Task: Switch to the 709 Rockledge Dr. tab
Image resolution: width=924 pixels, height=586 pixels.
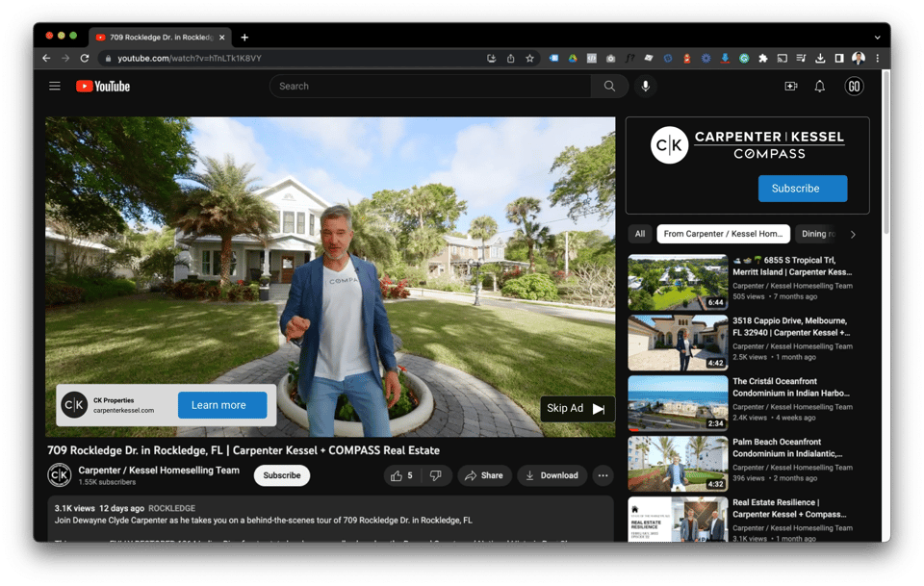Action: point(161,38)
